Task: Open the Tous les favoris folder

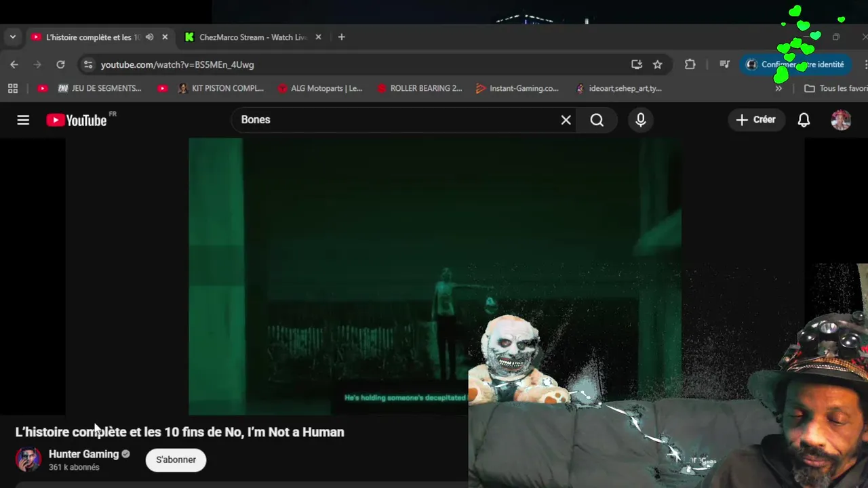Action: coord(835,88)
